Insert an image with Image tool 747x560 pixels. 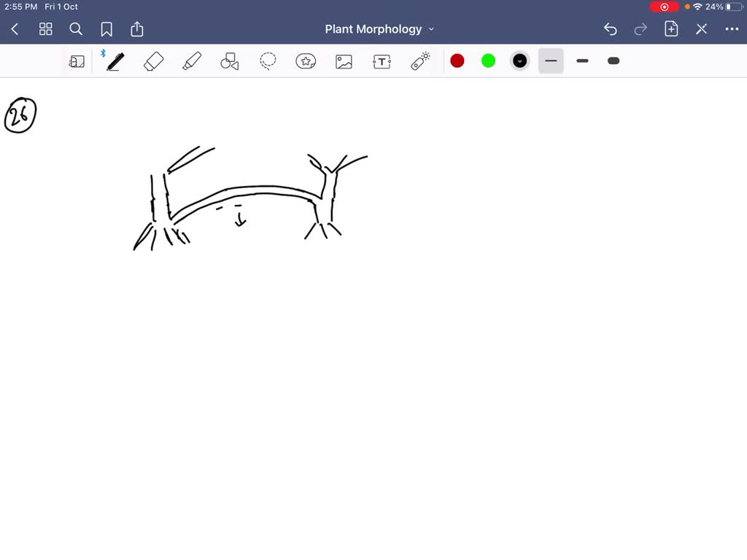[344, 61]
